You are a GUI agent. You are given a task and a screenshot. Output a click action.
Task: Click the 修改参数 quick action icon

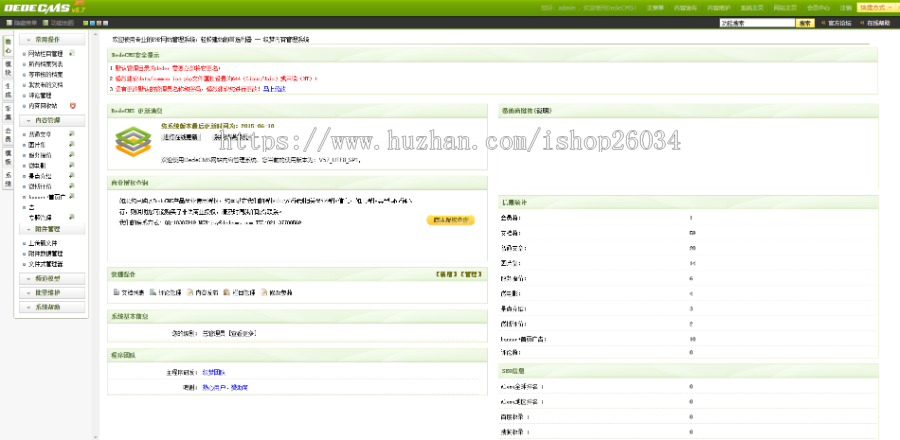pyautogui.click(x=264, y=292)
